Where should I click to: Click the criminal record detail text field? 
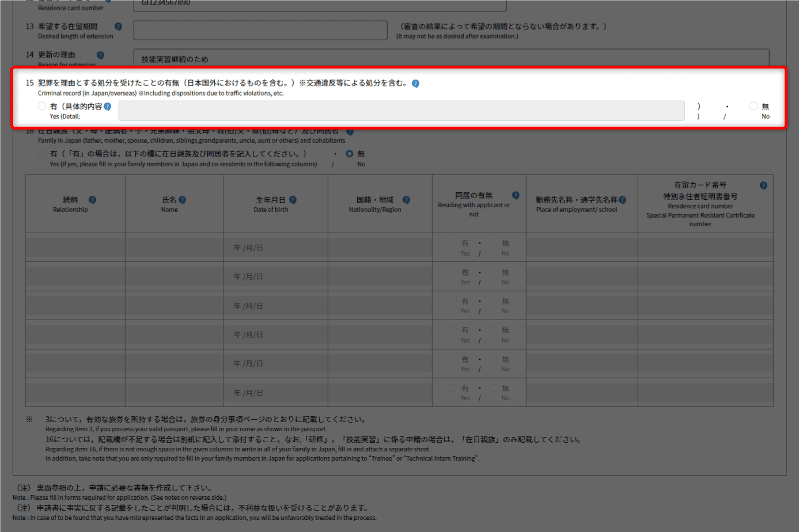click(401, 111)
